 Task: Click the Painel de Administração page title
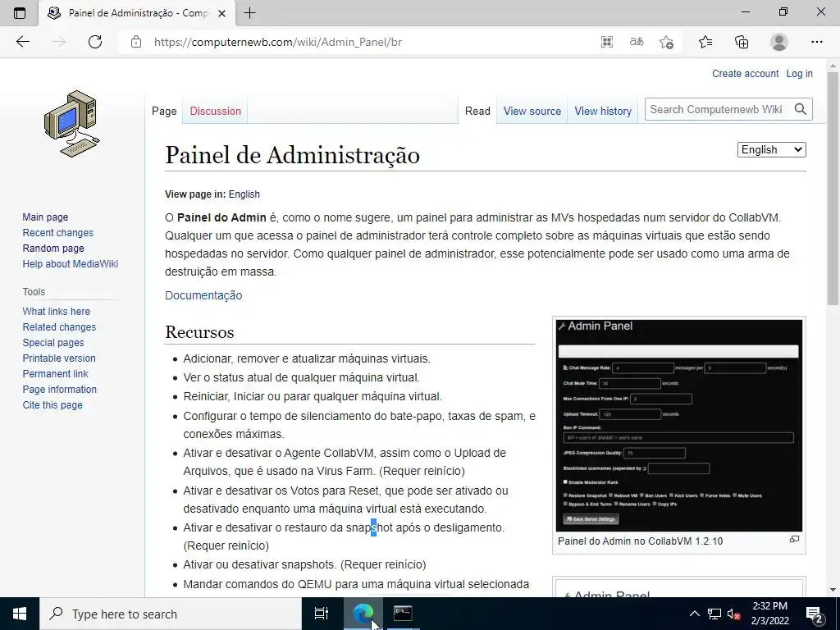pos(293,155)
